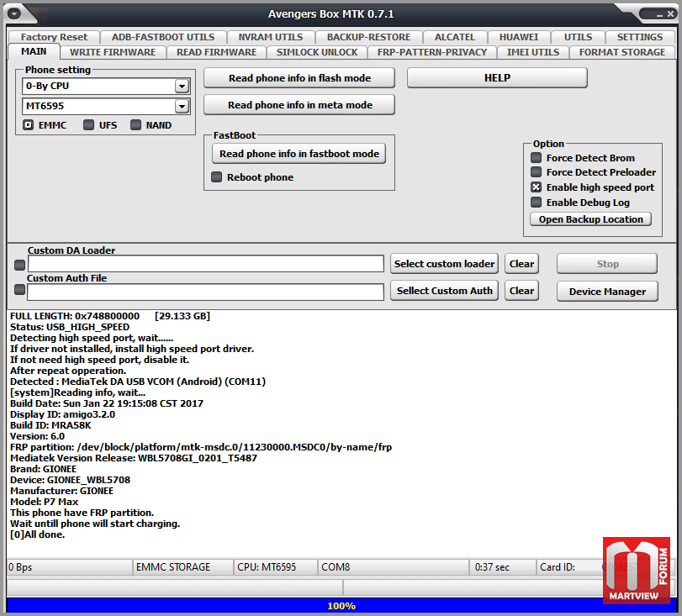
Task: Open Device Manager
Action: [x=607, y=292]
